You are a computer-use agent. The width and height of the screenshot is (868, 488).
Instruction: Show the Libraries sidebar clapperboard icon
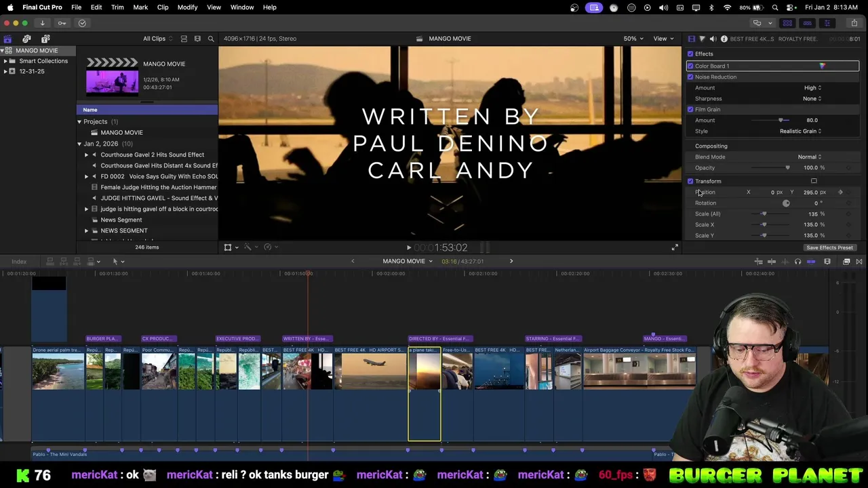[x=7, y=39]
